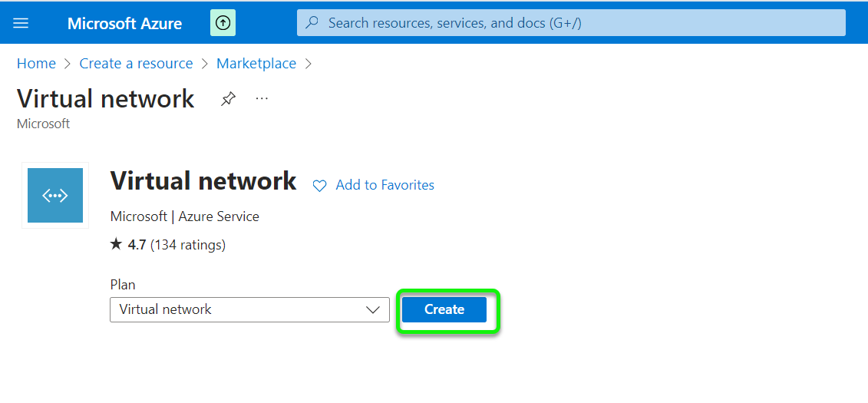Click the Microsoft publisher subtitle
Image resolution: width=868 pixels, height=403 pixels.
[x=44, y=124]
